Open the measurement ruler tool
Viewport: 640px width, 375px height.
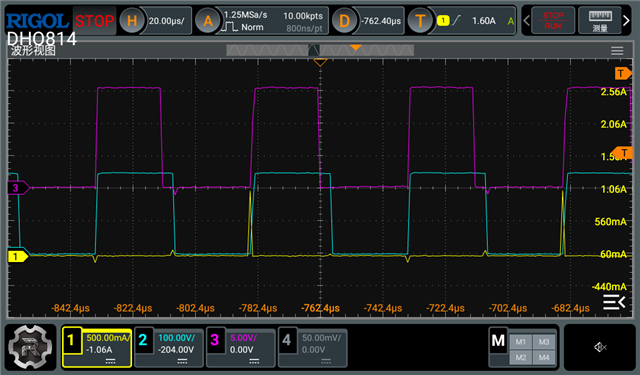tap(600, 20)
